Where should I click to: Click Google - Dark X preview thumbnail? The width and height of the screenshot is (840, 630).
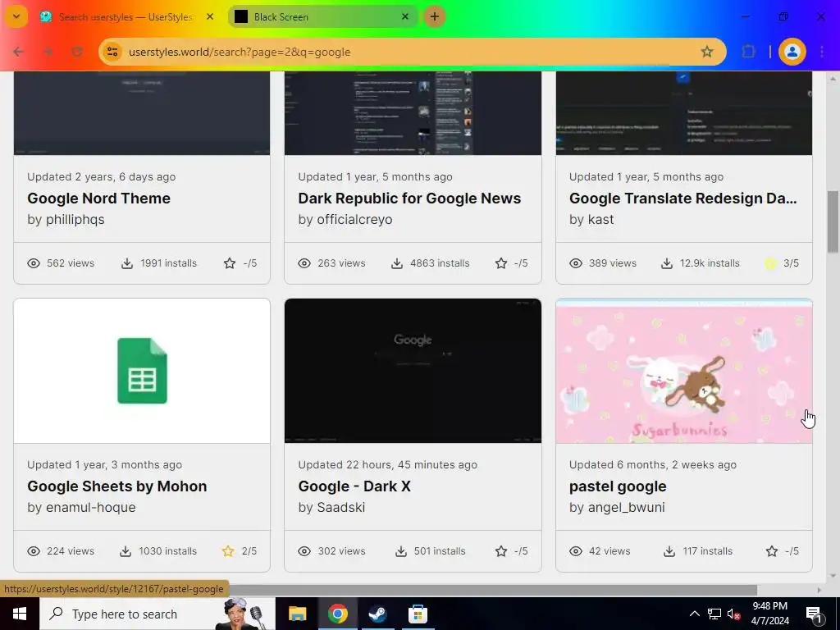coord(413,371)
